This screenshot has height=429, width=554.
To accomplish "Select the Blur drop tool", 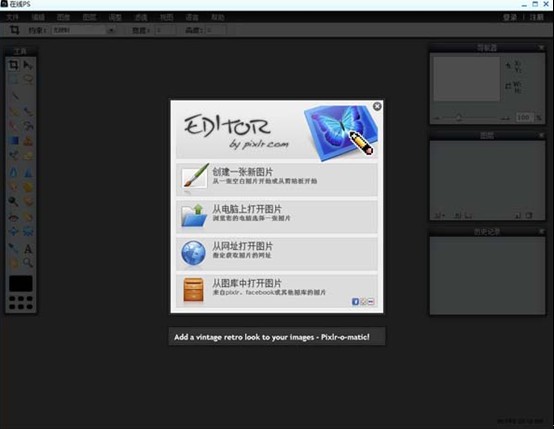I will click(x=13, y=172).
